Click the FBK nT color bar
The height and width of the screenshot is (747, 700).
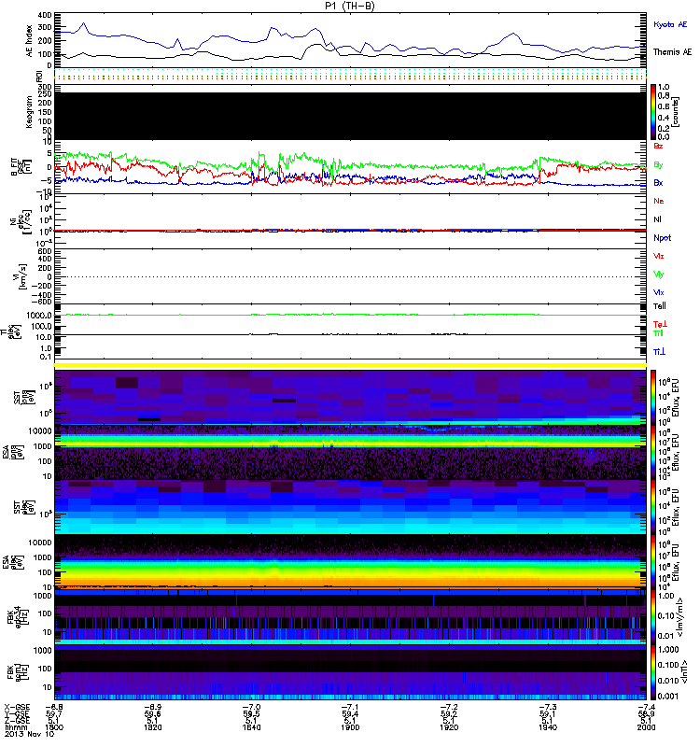click(653, 672)
